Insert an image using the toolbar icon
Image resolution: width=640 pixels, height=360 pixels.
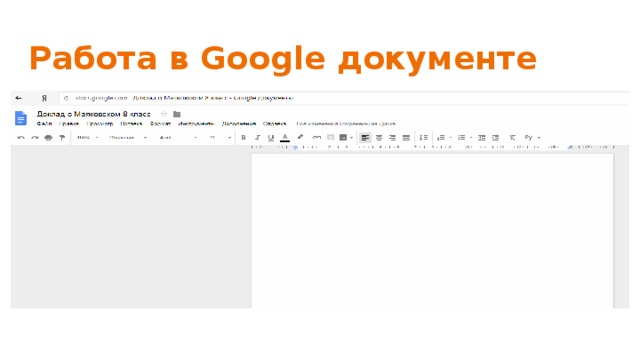tap(343, 138)
